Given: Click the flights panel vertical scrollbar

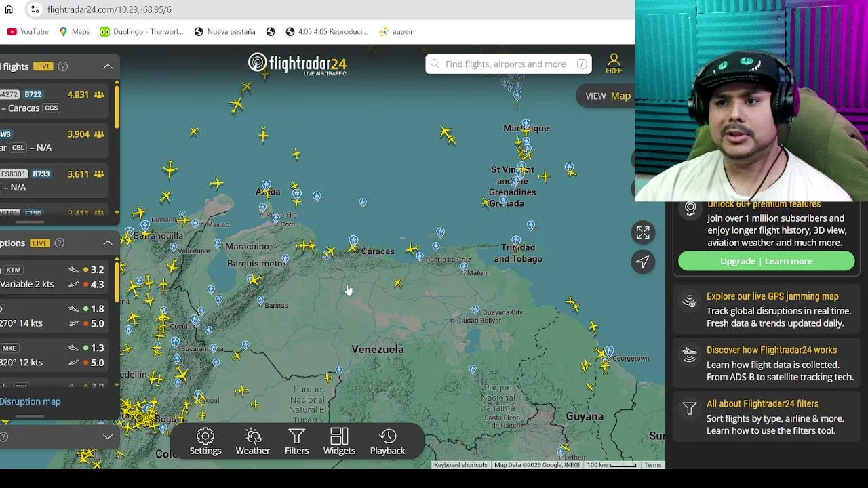Looking at the screenshot, I should (117, 106).
